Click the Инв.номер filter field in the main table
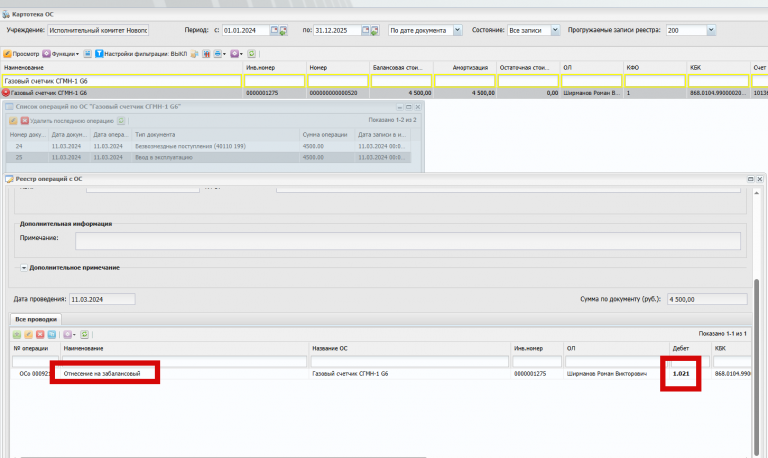The height and width of the screenshot is (458, 768). pyautogui.click(x=274, y=81)
